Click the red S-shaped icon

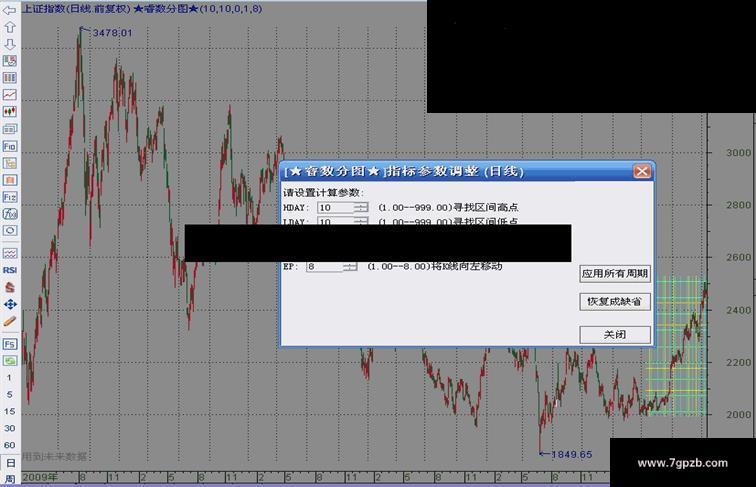(10, 287)
